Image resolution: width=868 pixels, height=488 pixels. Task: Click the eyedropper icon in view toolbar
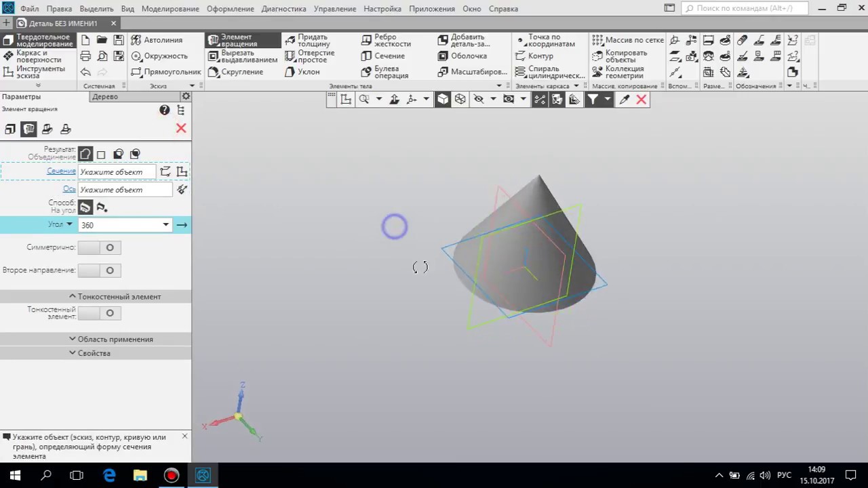point(625,99)
